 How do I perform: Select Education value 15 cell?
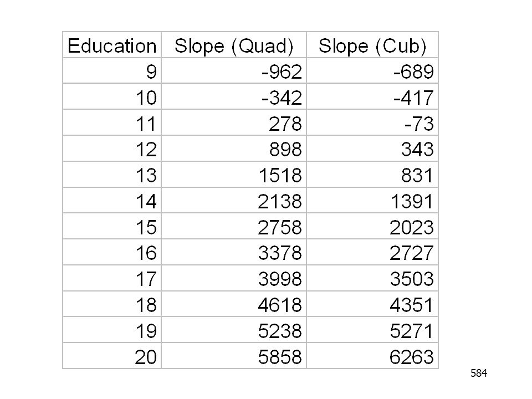tap(112, 226)
